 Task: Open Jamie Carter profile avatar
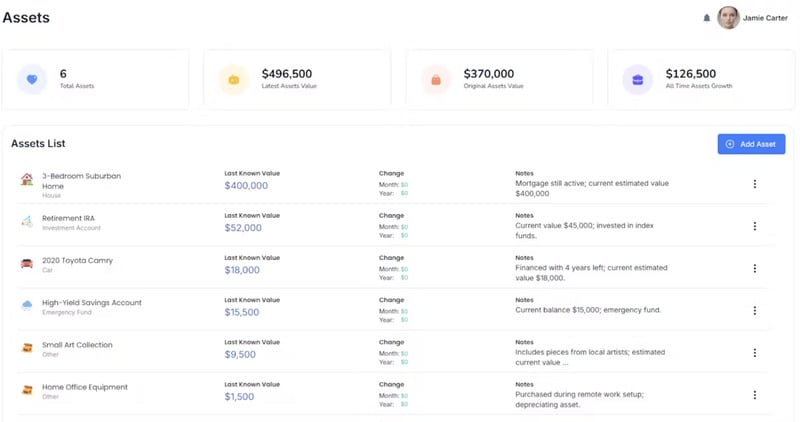pos(729,18)
